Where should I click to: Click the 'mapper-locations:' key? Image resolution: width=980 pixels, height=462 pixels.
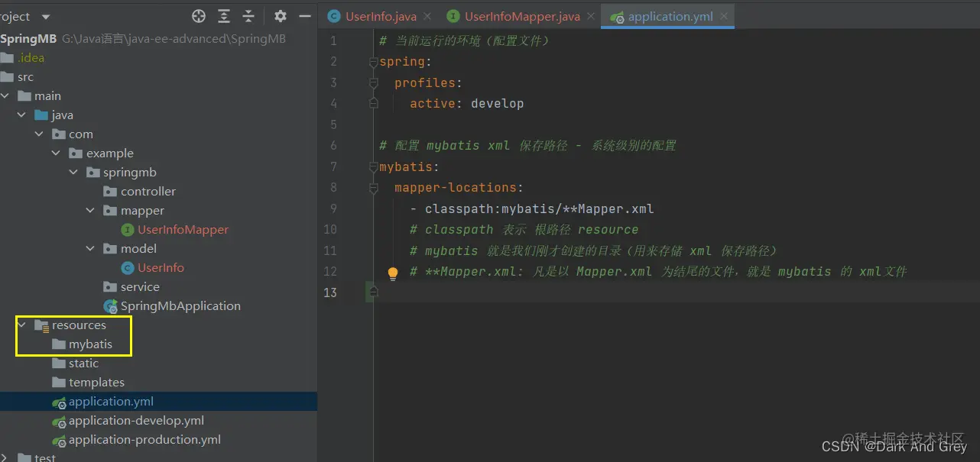(459, 187)
